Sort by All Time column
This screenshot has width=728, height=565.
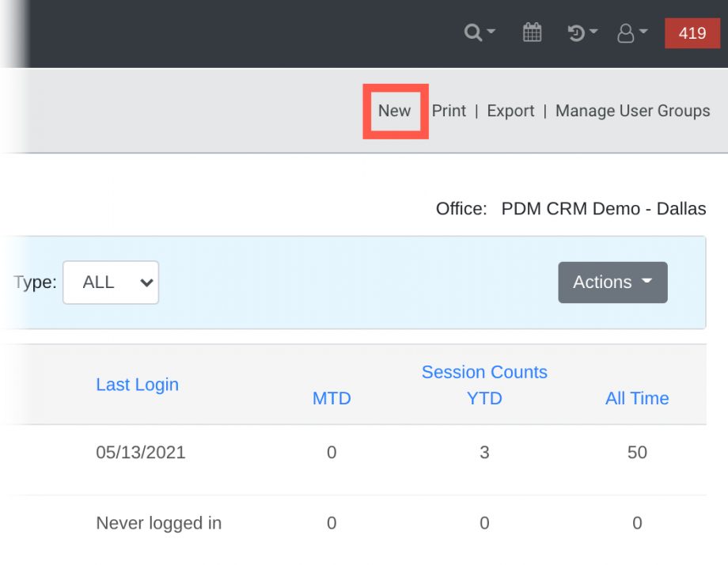(637, 398)
